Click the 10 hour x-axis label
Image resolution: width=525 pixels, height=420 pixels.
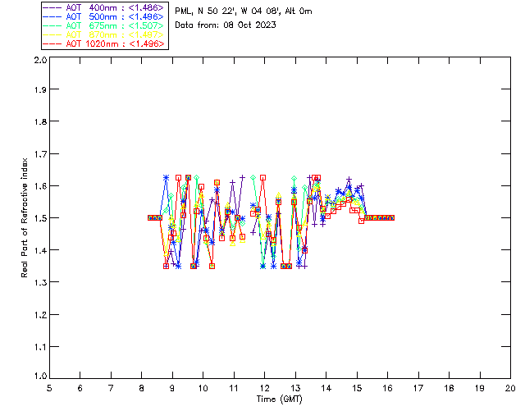203,388
